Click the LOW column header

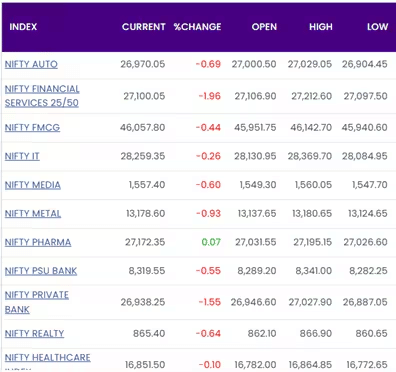point(378,27)
